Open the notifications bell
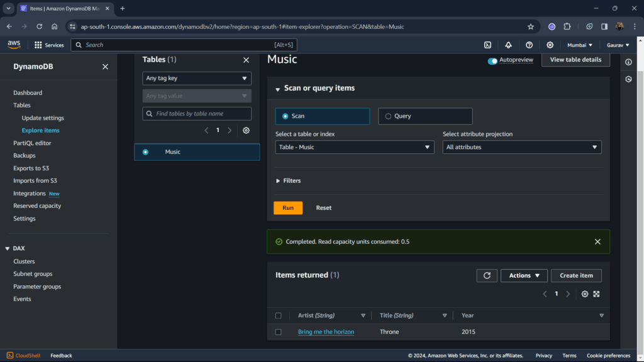 point(508,45)
